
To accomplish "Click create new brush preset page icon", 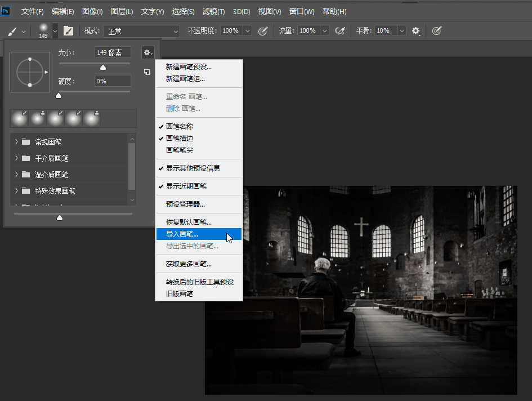I will (146, 72).
